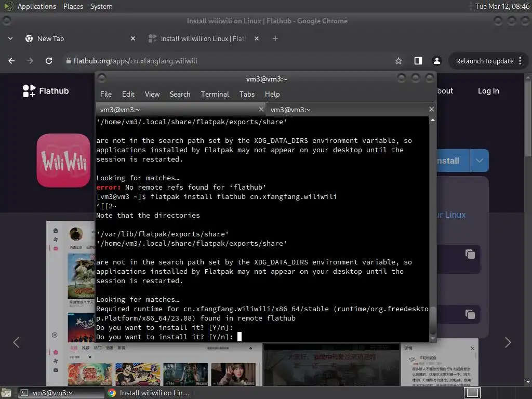Click the address bar URL
532x399 pixels.
[x=136, y=61]
